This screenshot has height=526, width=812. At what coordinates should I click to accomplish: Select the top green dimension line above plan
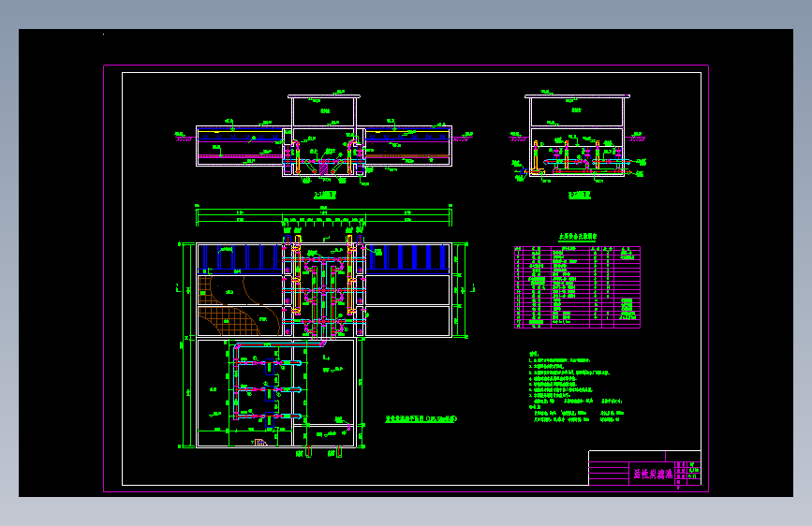tap(324, 210)
